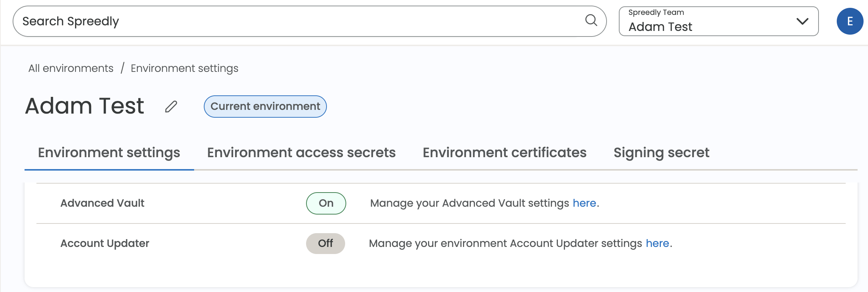Toggle Account Updater Off badge
This screenshot has height=292, width=868.
(325, 244)
